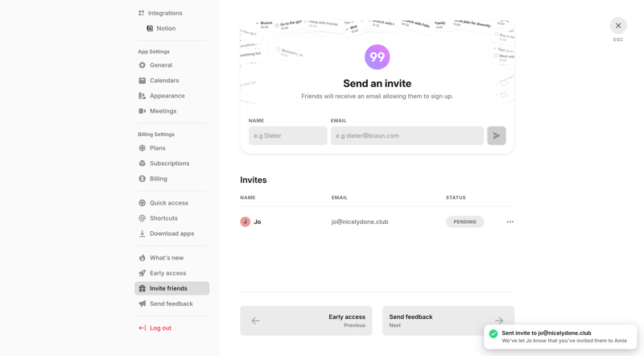Click the Name input field

(x=287, y=135)
